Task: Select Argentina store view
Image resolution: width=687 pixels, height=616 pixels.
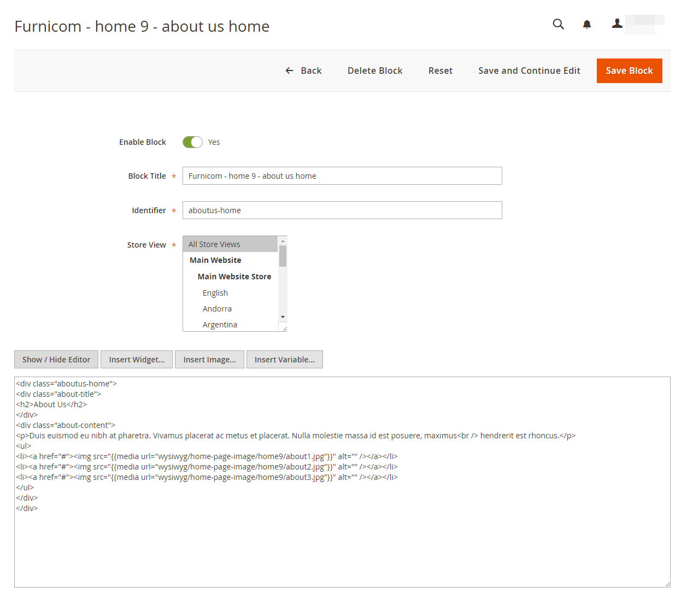Action: [x=230, y=325]
